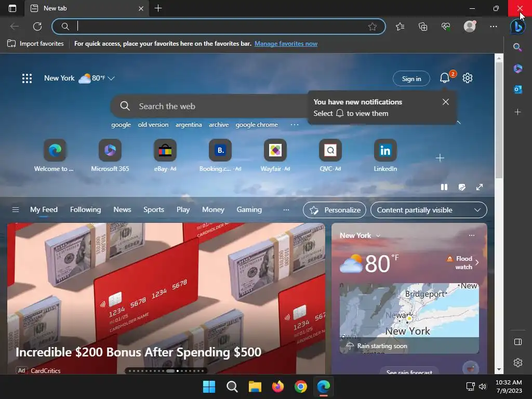Viewport: 532px width, 399px height.
Task: Open the eBay quick link tile
Action: point(165,156)
